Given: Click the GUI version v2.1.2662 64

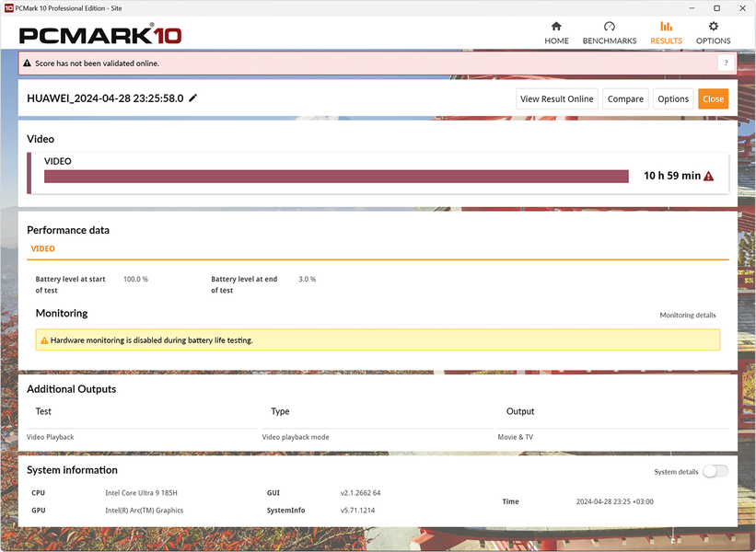Looking at the screenshot, I should coord(360,493).
